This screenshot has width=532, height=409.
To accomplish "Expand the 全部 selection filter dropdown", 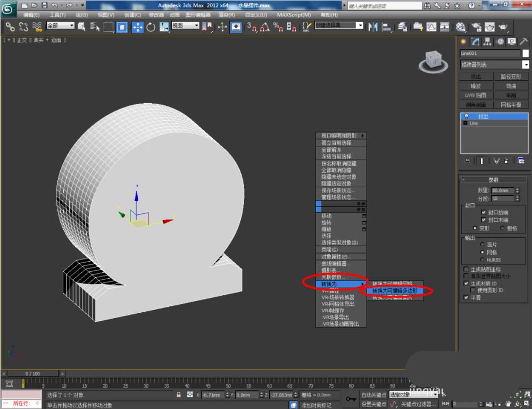I will tap(60, 26).
